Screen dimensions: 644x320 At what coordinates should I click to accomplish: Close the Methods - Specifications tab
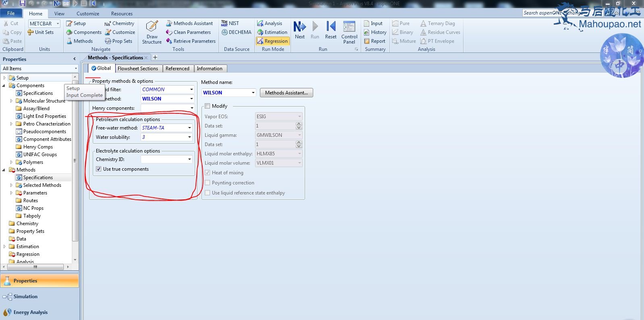click(146, 58)
